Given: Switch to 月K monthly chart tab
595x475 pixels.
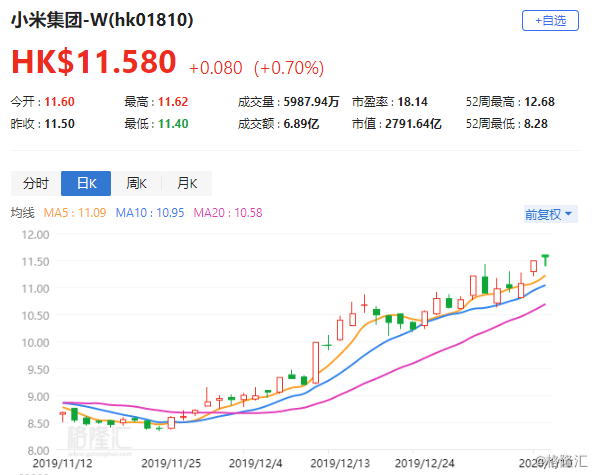Looking at the screenshot, I should click(x=187, y=183).
